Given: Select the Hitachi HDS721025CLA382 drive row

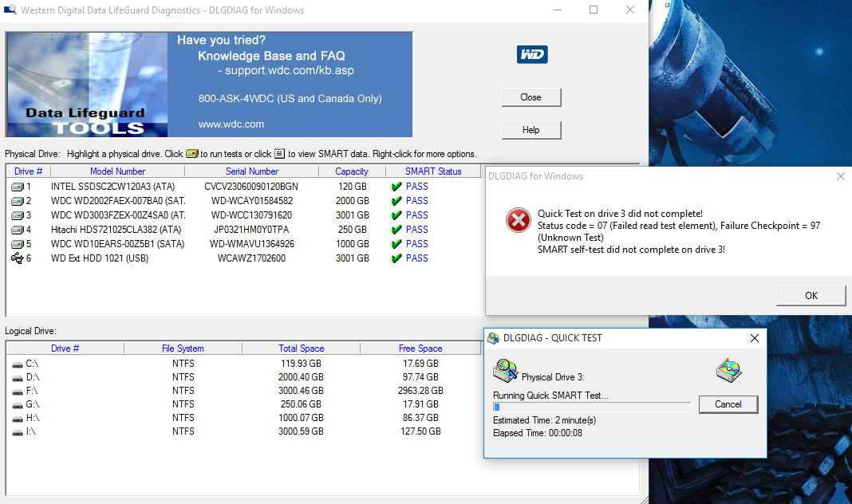Looking at the screenshot, I should tap(117, 230).
